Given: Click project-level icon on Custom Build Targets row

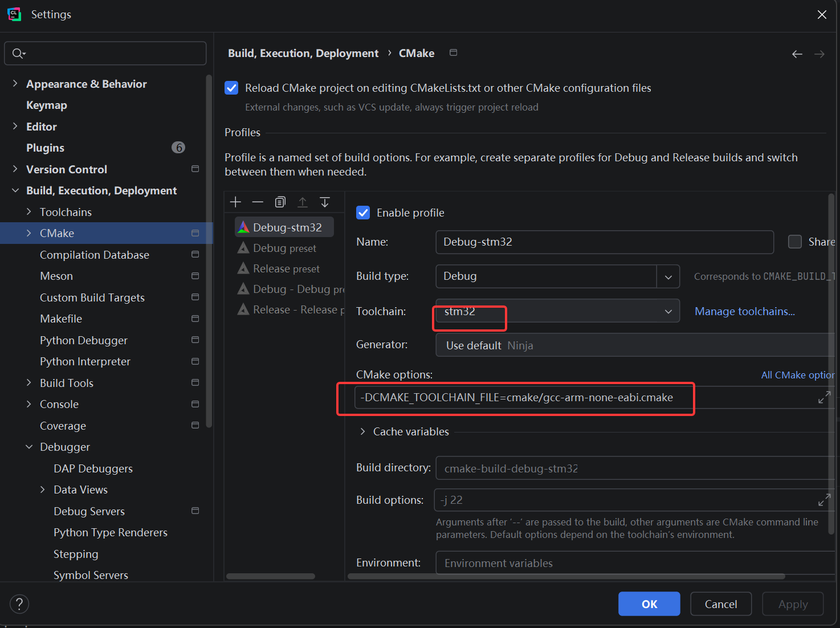Looking at the screenshot, I should (195, 297).
